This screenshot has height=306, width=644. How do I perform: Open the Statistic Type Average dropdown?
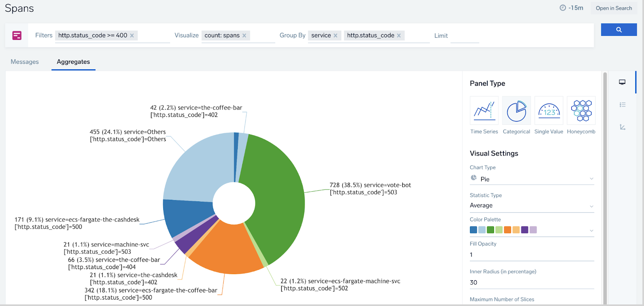pyautogui.click(x=532, y=206)
